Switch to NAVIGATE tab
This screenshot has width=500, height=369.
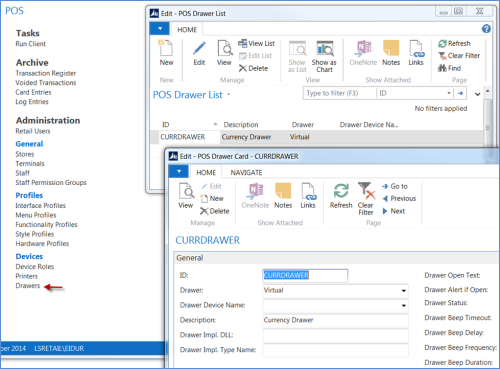coord(246,172)
